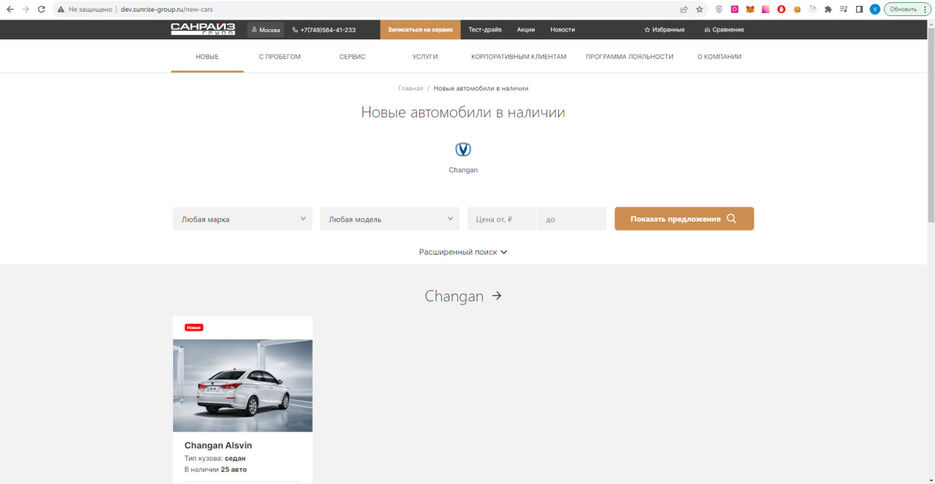Image resolution: width=935 pixels, height=484 pixels.
Task: Select the Программа лояльности tab
Action: pyautogui.click(x=629, y=57)
